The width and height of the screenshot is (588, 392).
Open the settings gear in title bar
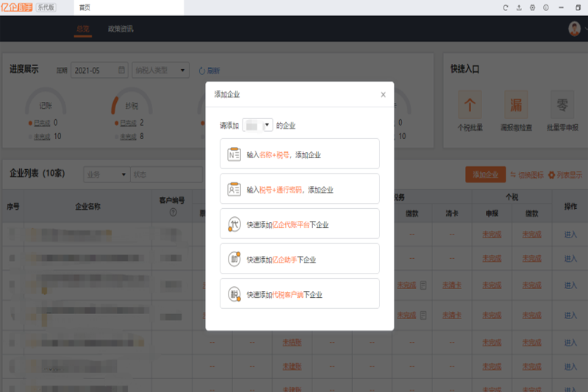[x=532, y=7]
